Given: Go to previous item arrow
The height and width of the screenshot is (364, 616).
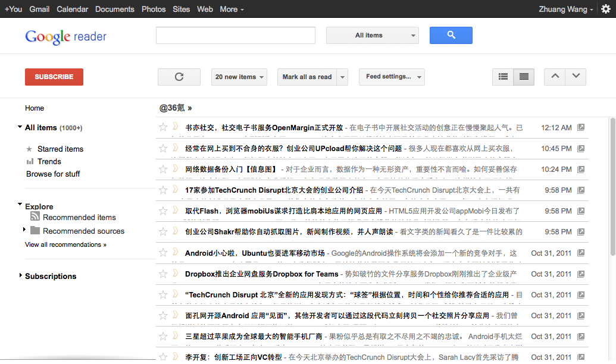Looking at the screenshot, I should [x=555, y=77].
